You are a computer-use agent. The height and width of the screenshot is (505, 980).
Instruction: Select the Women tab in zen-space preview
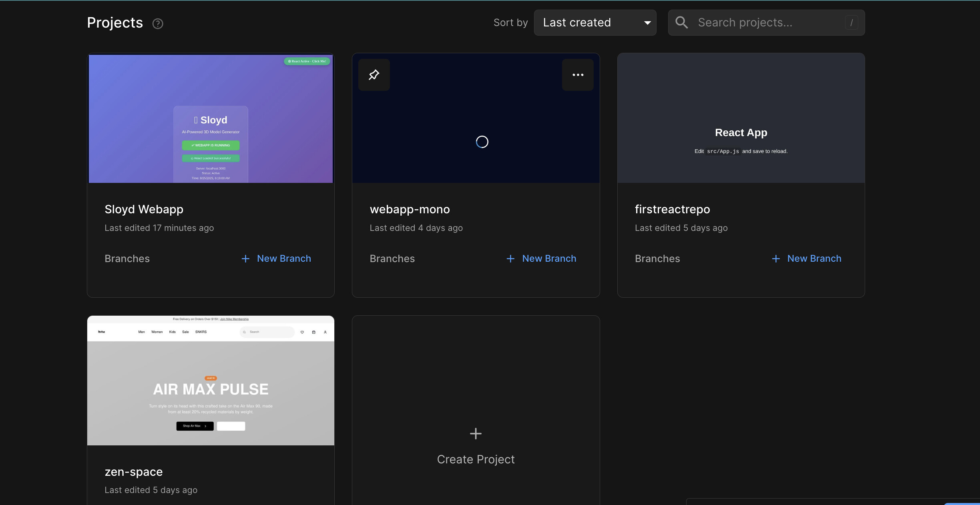point(157,332)
